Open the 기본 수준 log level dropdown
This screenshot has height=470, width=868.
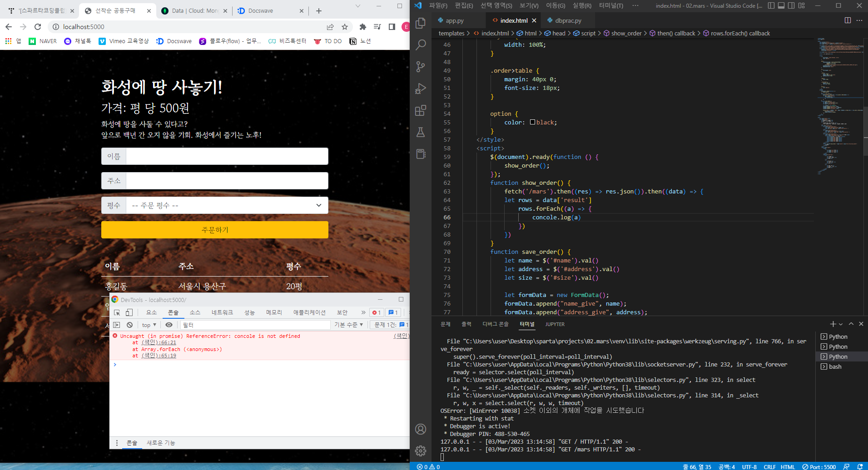(x=349, y=325)
